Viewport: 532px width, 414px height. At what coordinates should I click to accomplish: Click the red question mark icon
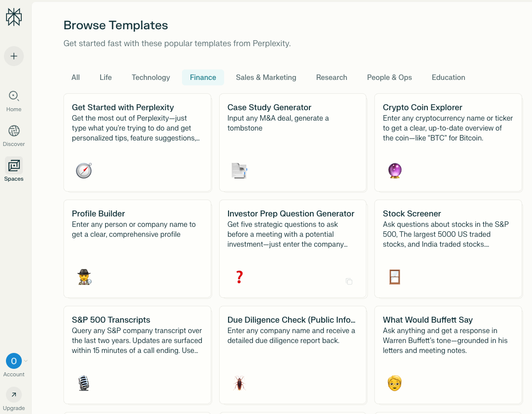[239, 277]
